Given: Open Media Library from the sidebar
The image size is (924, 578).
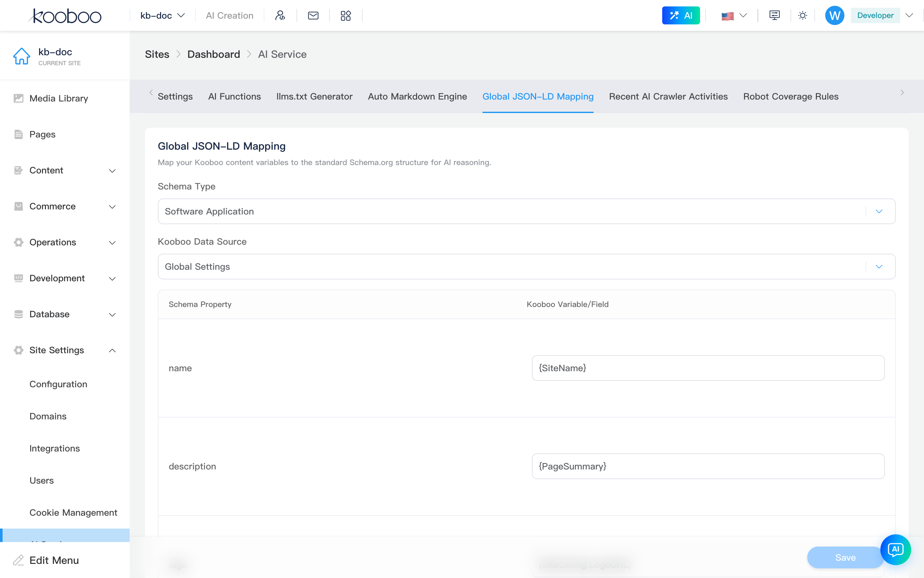Looking at the screenshot, I should (x=59, y=98).
